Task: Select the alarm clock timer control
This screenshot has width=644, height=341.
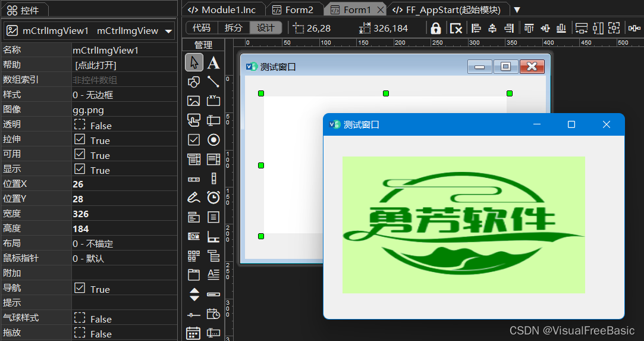Action: click(x=213, y=198)
